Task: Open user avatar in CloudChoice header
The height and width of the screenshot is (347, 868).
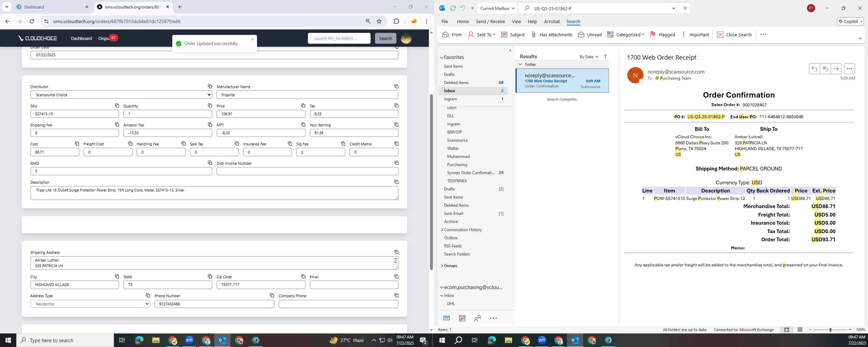Action: point(406,38)
